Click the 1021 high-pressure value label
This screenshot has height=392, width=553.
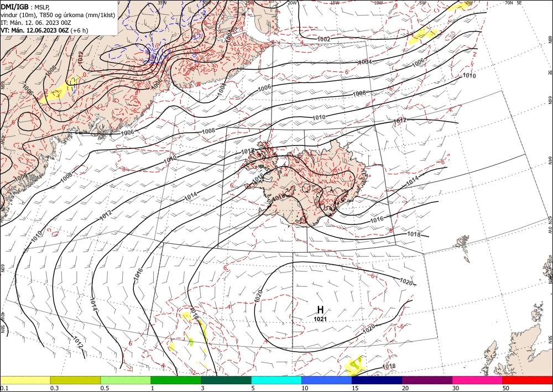(320, 319)
